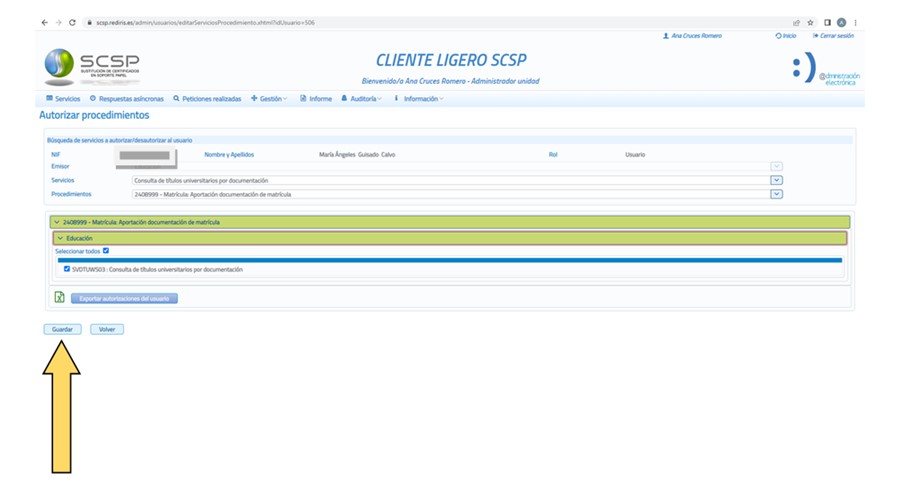Collapse the 2408999 Matrícula section header
908x491 pixels.
[450, 222]
